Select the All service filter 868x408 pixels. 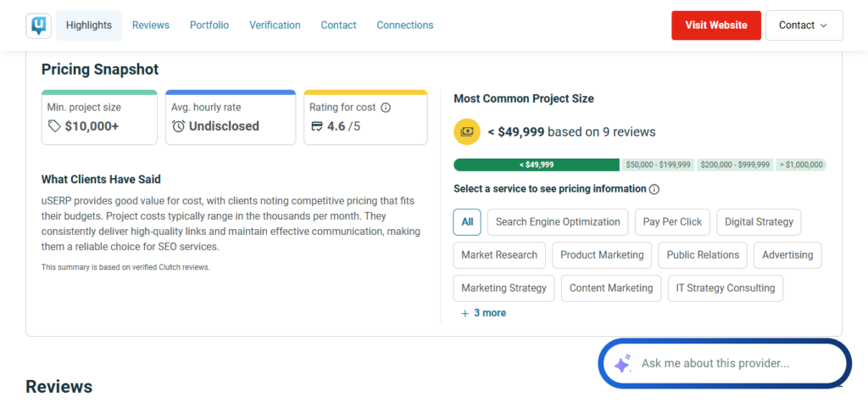(x=467, y=222)
